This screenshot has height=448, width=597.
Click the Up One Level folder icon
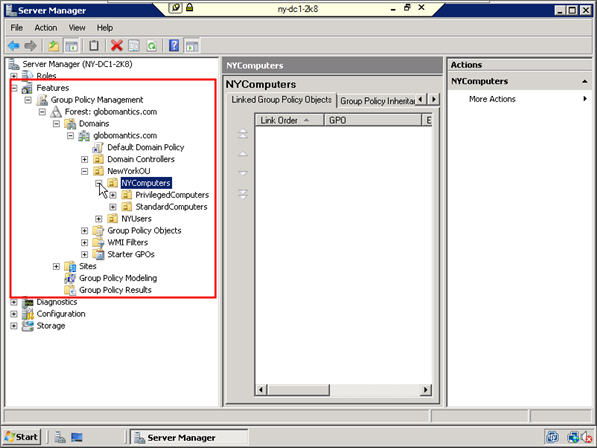tap(53, 46)
